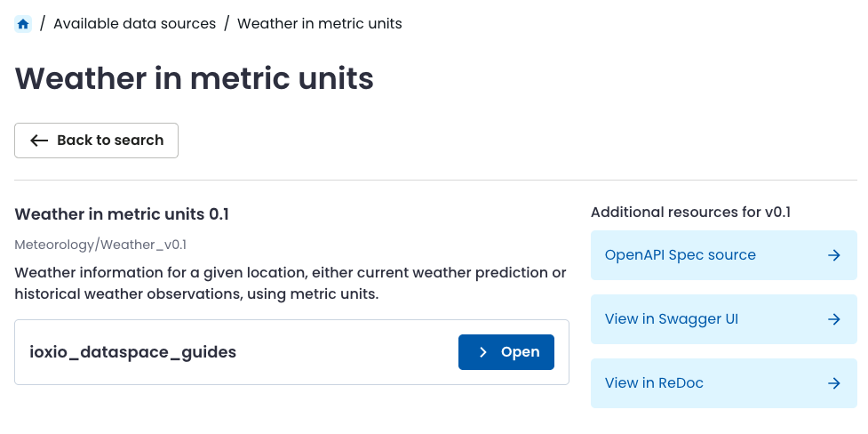Viewport: 868px width, 434px height.
Task: Follow the View in Swagger UI link
Action: [671, 319]
